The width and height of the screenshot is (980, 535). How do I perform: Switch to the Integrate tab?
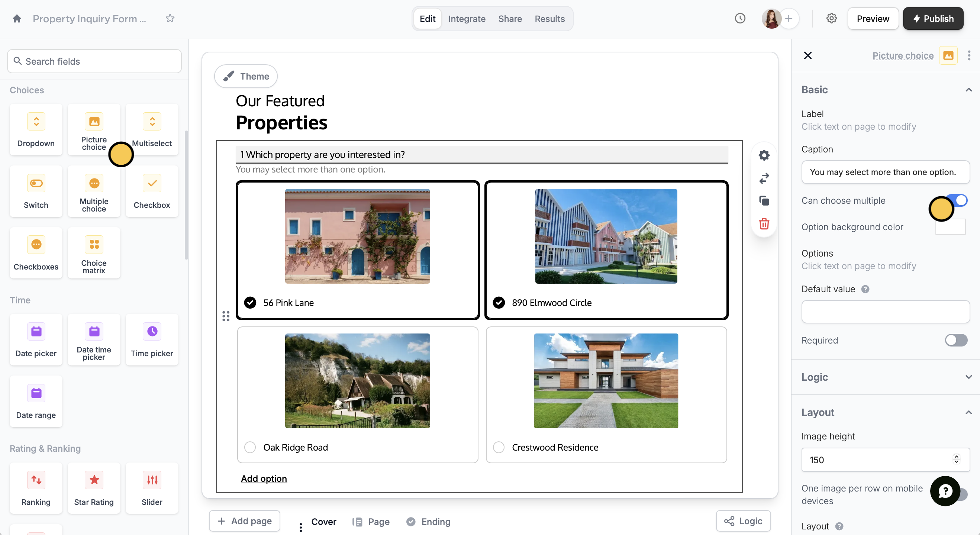point(467,19)
